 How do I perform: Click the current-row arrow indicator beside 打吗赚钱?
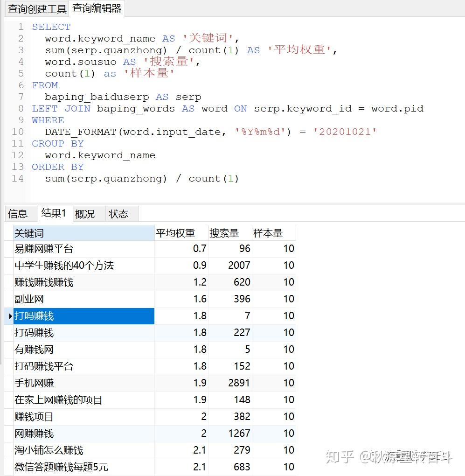pos(10,316)
